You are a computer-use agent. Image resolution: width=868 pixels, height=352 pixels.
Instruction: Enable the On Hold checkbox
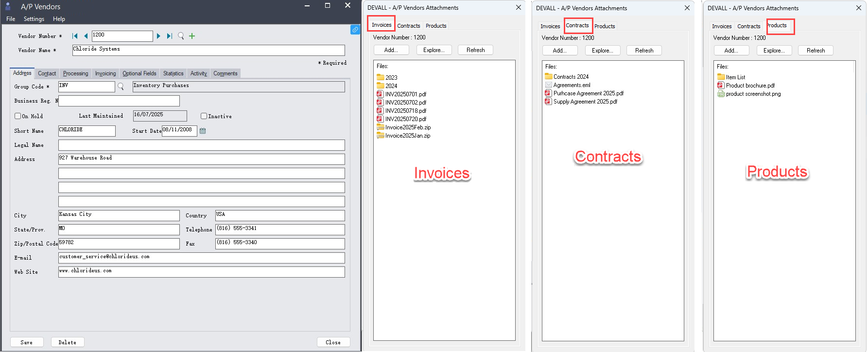pos(18,116)
